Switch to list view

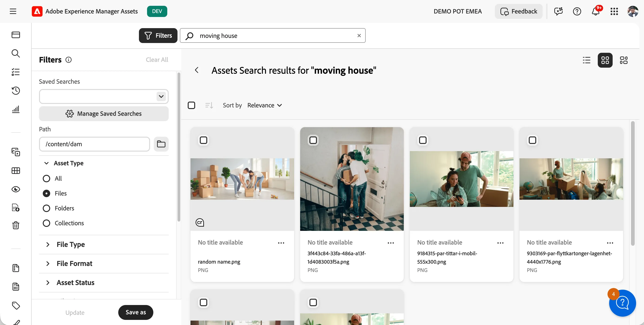coord(586,60)
